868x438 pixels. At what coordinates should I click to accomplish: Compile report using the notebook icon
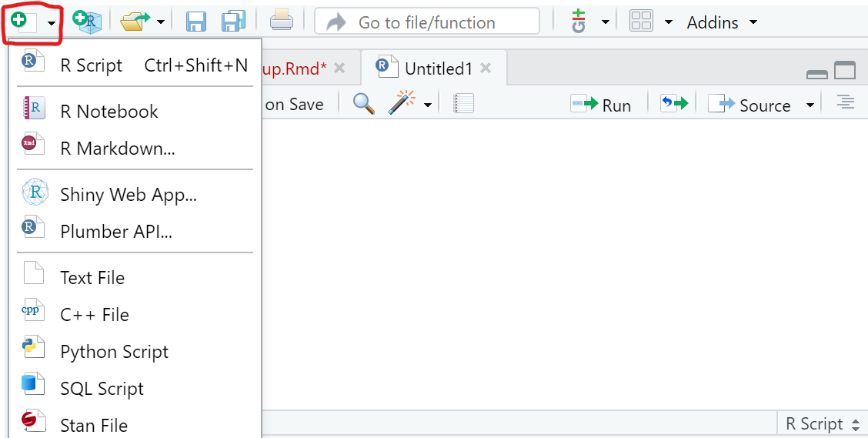tap(463, 104)
